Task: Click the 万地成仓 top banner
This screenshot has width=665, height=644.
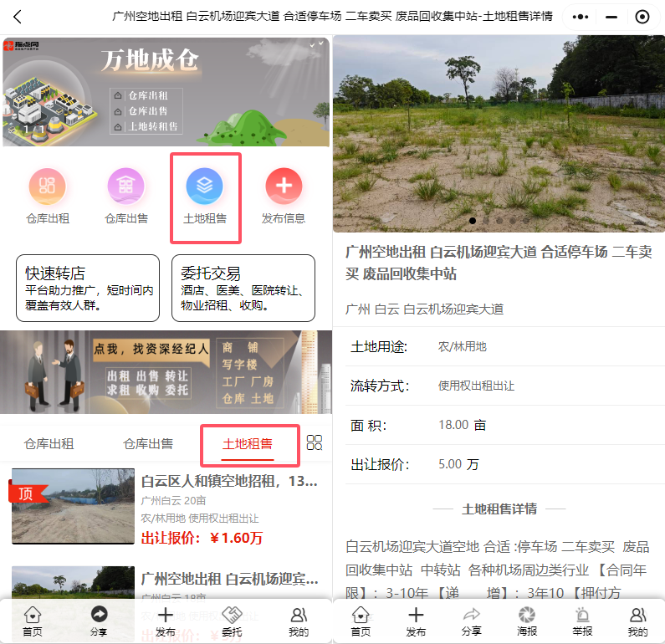Action: (166, 91)
